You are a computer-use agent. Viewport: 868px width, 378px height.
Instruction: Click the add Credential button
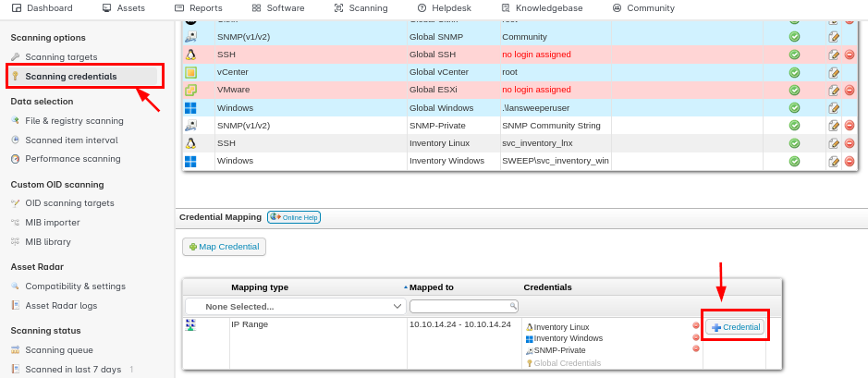pyautogui.click(x=735, y=327)
